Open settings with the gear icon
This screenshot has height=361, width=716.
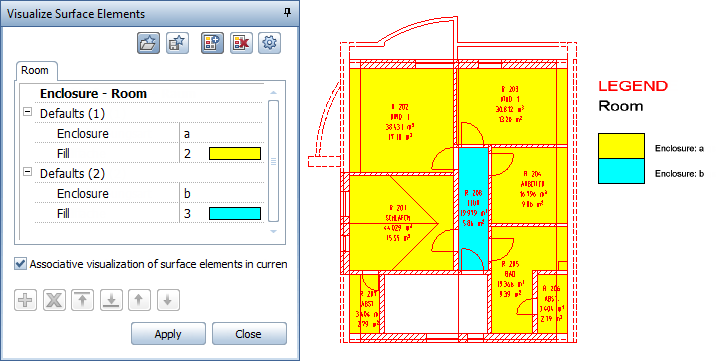pos(269,43)
